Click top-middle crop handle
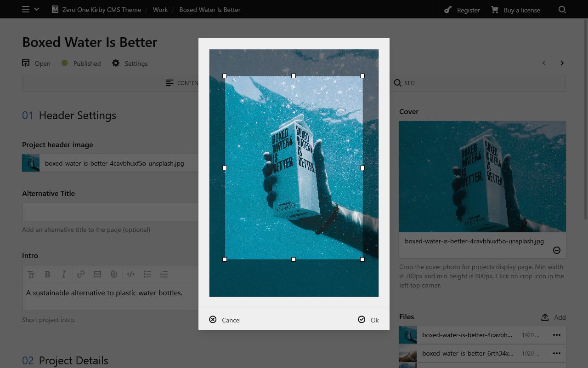This screenshot has height=368, width=588. (x=294, y=76)
